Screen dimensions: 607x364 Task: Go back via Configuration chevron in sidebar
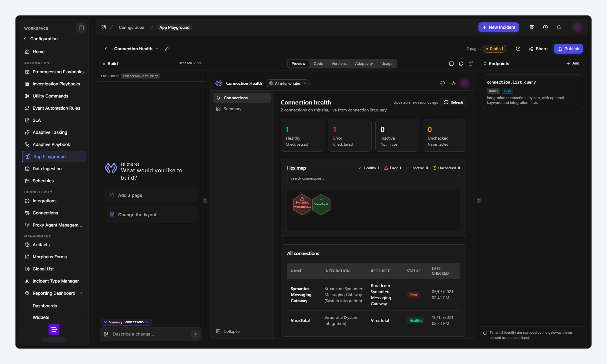pyautogui.click(x=25, y=39)
